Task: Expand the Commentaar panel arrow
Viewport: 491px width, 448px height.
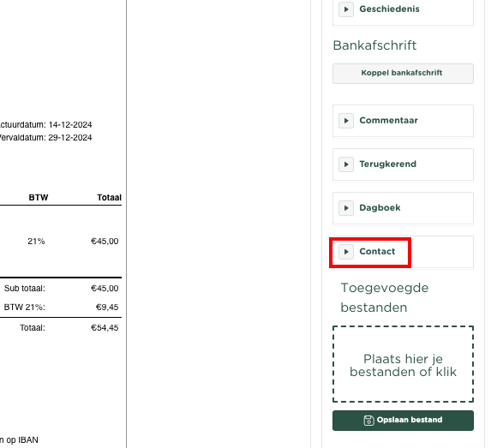Action: (x=346, y=121)
